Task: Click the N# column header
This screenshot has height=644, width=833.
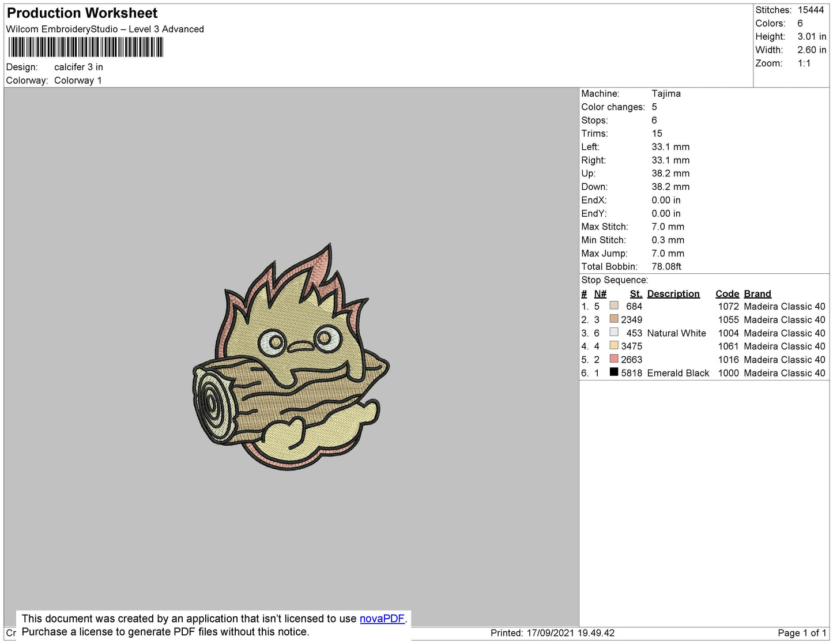Action: [x=600, y=293]
